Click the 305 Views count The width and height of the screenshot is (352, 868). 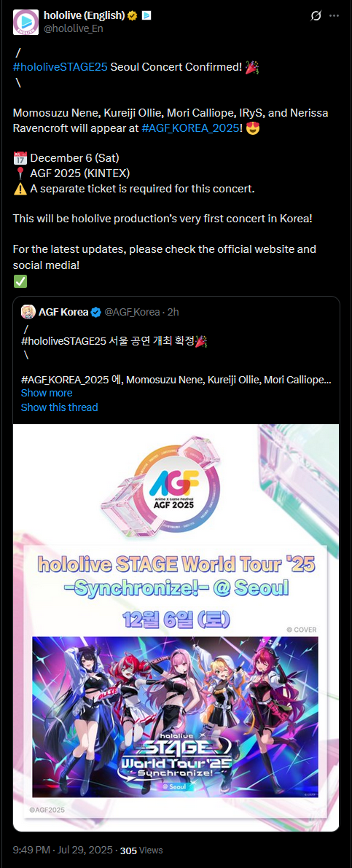pyautogui.click(x=141, y=850)
